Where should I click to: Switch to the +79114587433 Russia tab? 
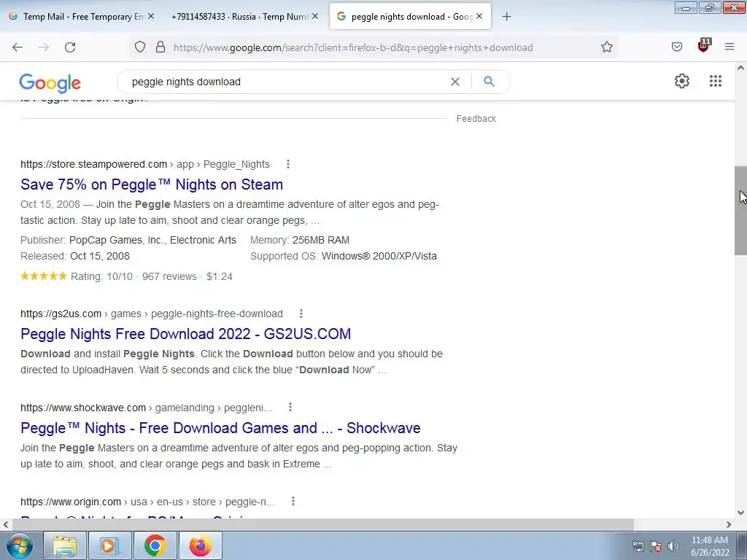244,17
